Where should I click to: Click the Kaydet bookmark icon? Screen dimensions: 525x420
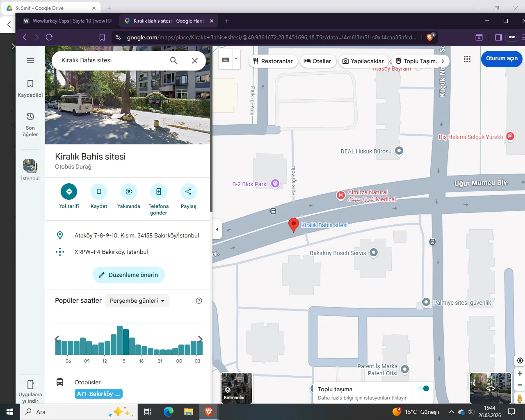click(99, 192)
